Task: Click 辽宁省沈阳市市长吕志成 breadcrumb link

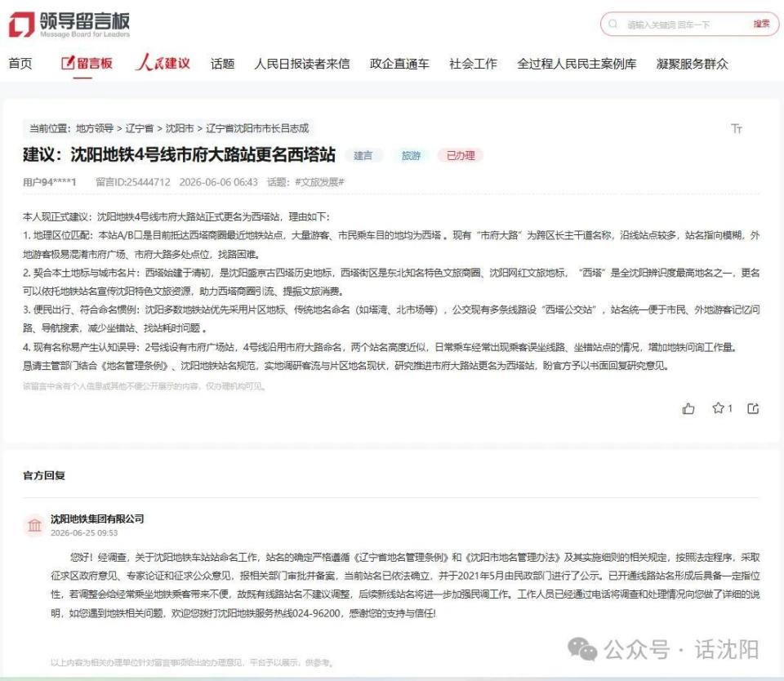Action: [257, 128]
